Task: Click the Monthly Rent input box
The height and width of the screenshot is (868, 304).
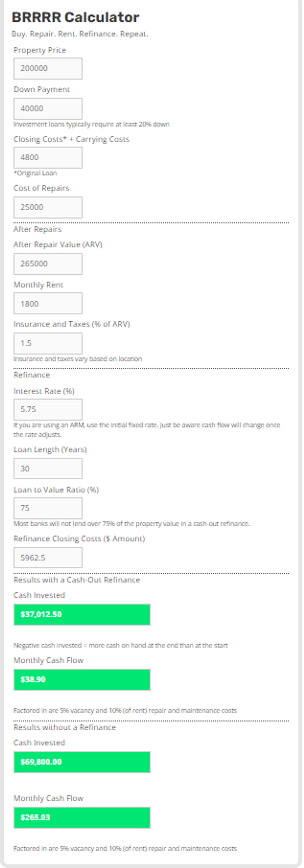Action: point(48,303)
